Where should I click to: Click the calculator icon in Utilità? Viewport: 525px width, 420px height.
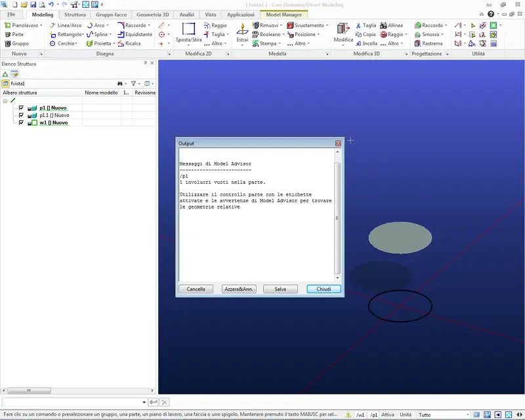tap(493, 43)
